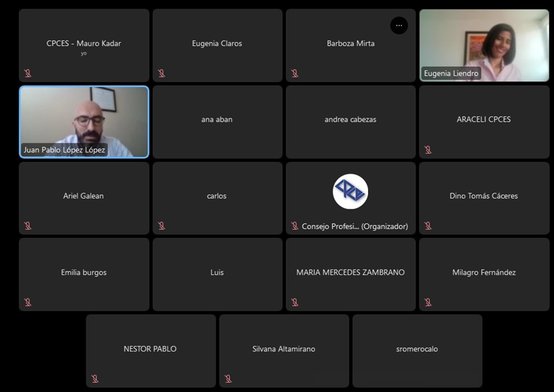Click the Consejo Profesi... (Organizador) label
The height and width of the screenshot is (392, 554).
[x=355, y=226]
